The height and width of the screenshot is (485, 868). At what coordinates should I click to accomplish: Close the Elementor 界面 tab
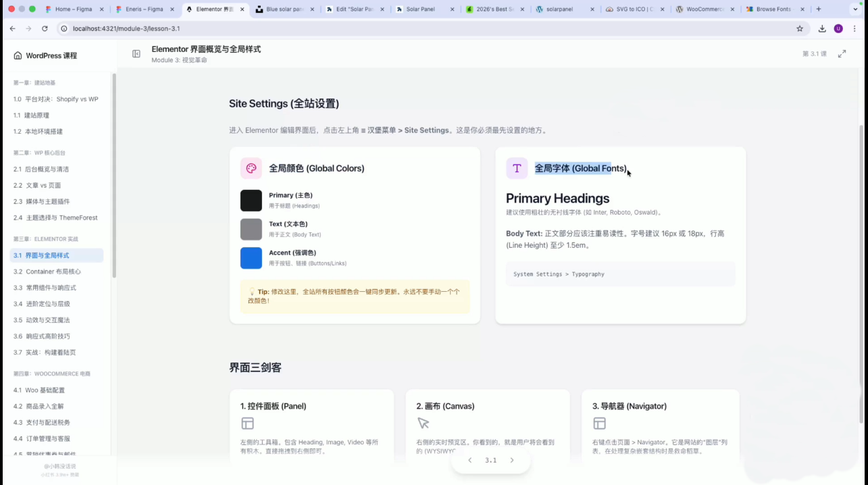click(x=242, y=9)
